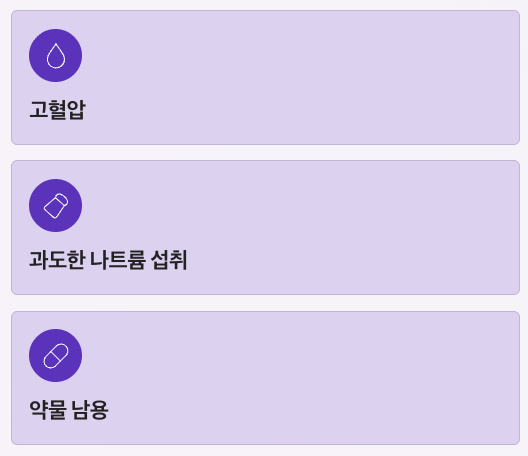Click the 약물 남용 heading text
Viewport: 528px width, 456px height.
pyautogui.click(x=69, y=410)
